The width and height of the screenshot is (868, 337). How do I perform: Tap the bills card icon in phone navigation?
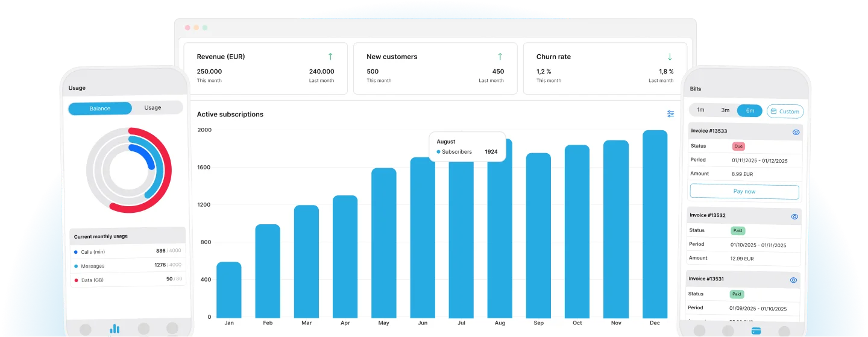(755, 330)
